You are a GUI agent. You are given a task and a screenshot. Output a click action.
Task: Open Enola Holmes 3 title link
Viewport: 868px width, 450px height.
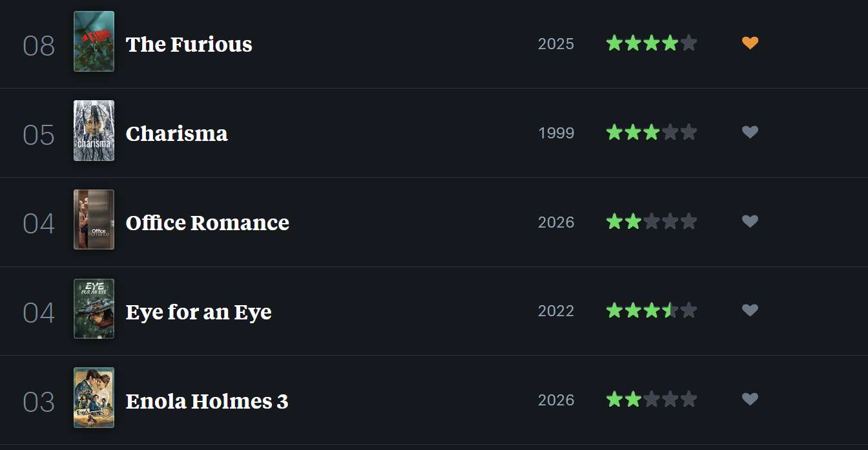pyautogui.click(x=207, y=401)
